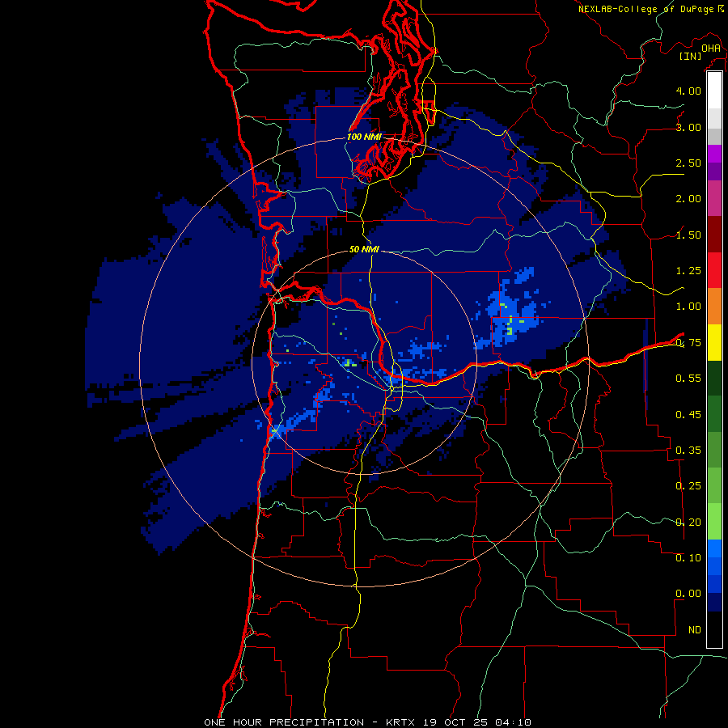Select the light blue swatch near 0.10
This screenshot has height=728, width=728.
pos(714,548)
